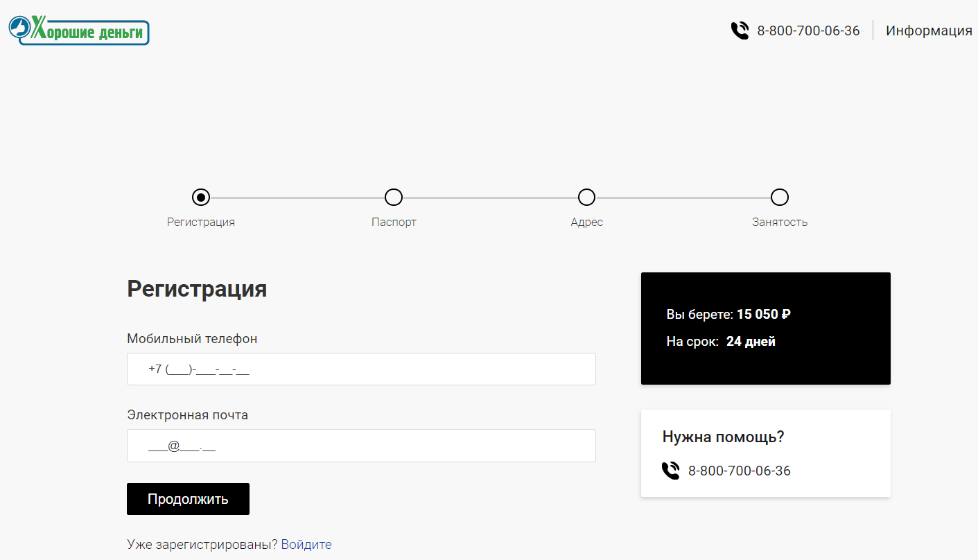The height and width of the screenshot is (560, 978).
Task: Click the loan amount 15 050 ₽
Action: [x=764, y=315]
